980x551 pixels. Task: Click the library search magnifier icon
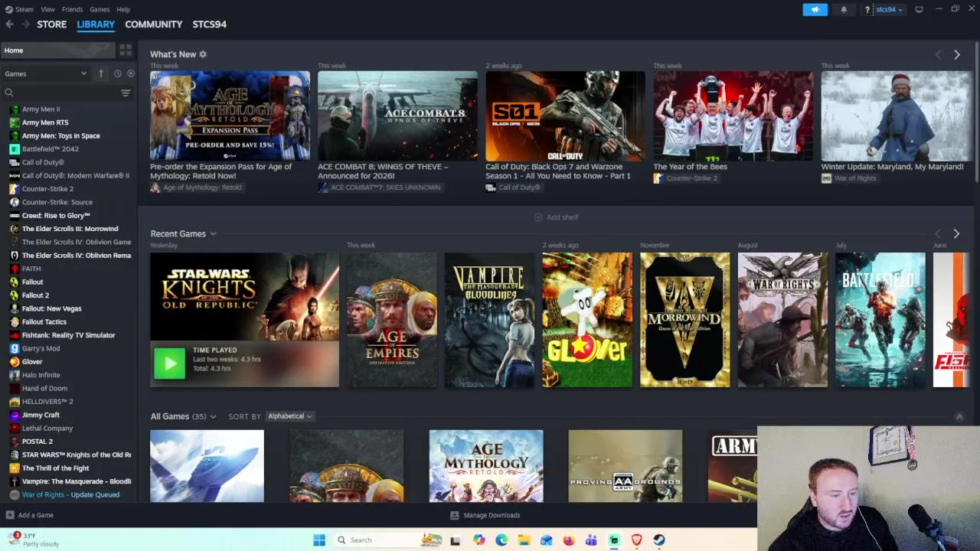point(9,93)
